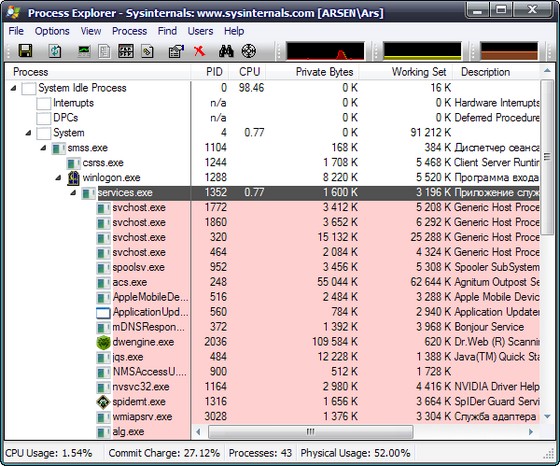
Task: Sort by the Private Bytes column header
Action: click(x=312, y=72)
